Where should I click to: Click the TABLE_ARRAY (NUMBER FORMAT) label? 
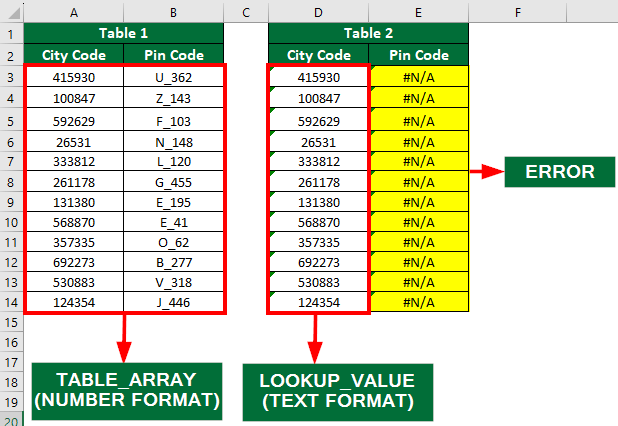pyautogui.click(x=127, y=391)
